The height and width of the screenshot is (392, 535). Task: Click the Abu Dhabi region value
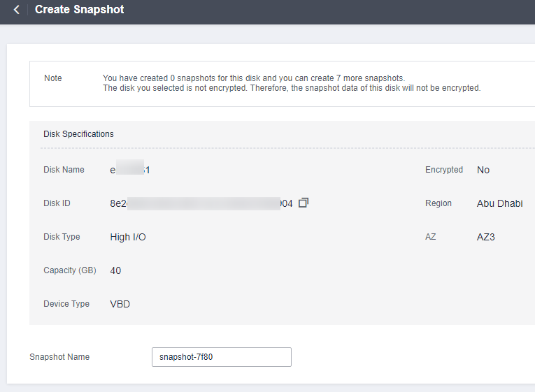tap(499, 203)
